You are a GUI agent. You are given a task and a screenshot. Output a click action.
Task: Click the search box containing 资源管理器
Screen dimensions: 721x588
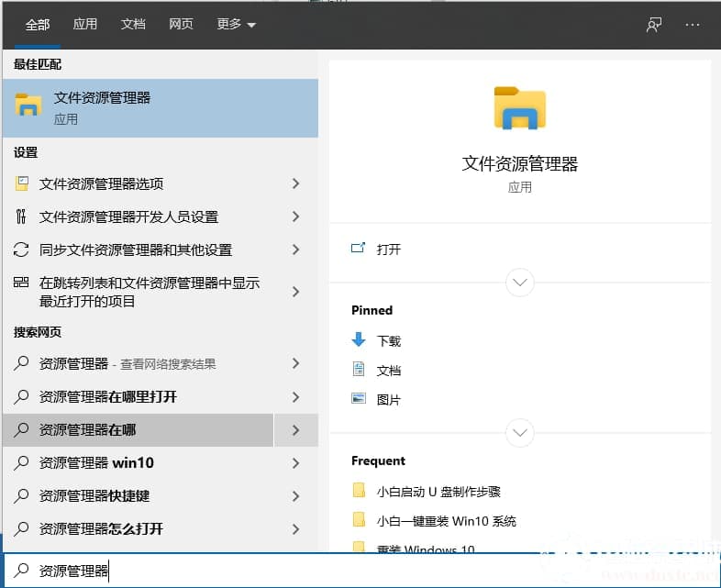coord(361,570)
